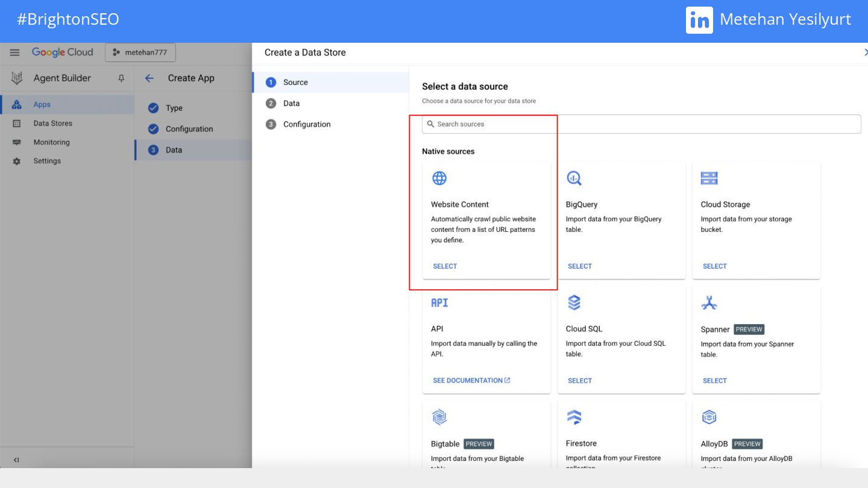The height and width of the screenshot is (488, 868).
Task: Select step 2 Data in Data Store wizard
Action: click(x=330, y=104)
